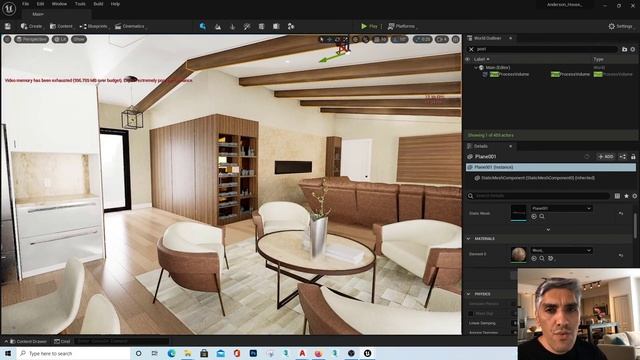The image size is (640, 360).
Task: Show only favorite properties star
Action: 626,196
